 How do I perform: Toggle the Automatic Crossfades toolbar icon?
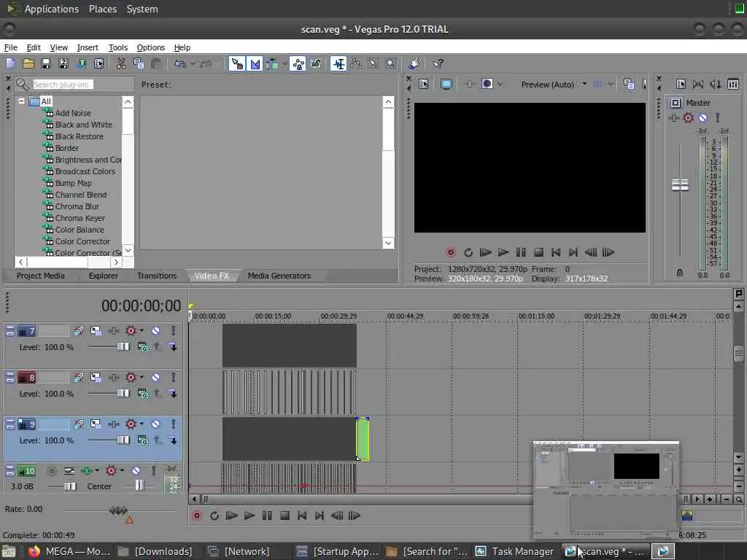coord(255,63)
